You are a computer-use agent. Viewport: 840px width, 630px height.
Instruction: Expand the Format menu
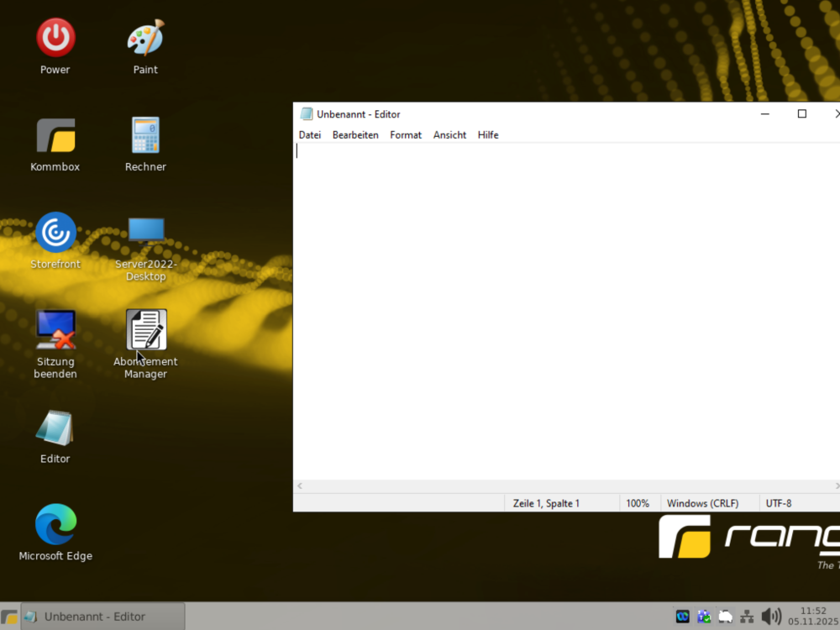click(406, 135)
